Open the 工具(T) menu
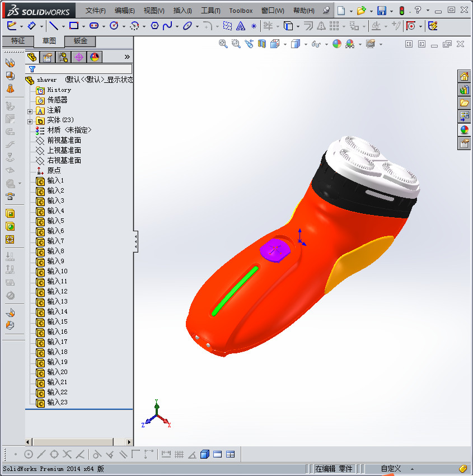Screen dimensions: 473x476 tap(210, 11)
